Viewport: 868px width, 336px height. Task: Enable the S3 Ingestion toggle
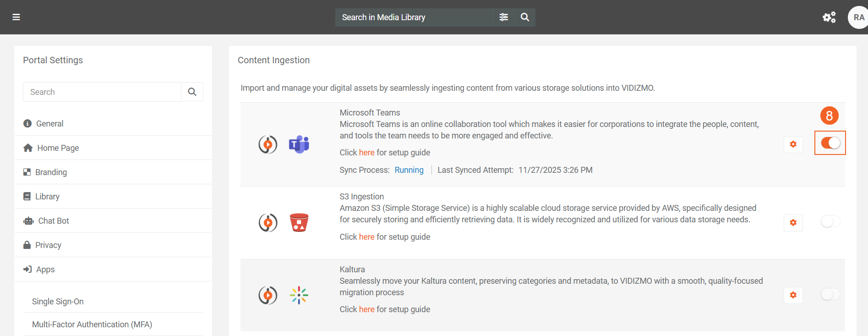point(830,222)
